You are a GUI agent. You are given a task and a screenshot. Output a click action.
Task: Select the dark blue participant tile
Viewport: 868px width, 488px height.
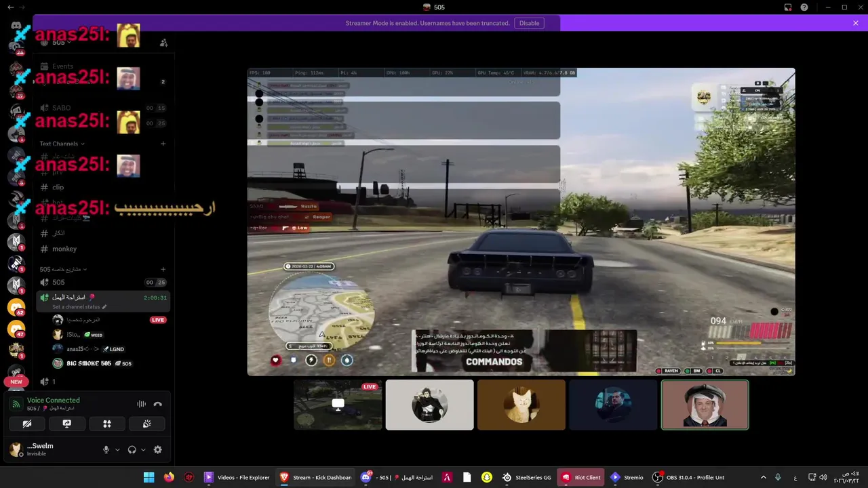[x=613, y=405]
